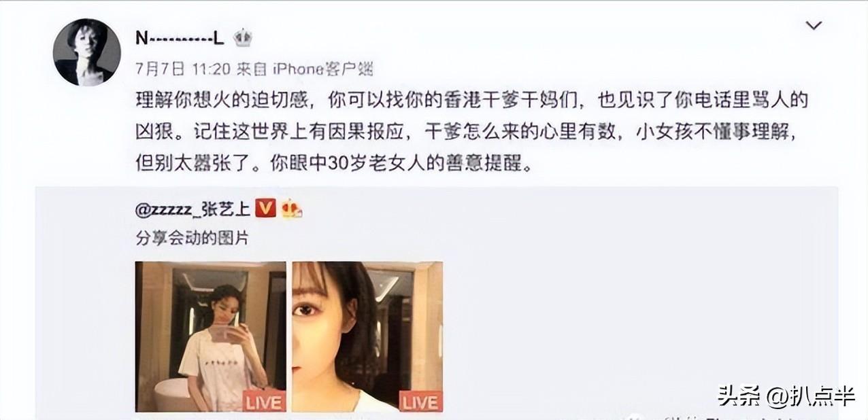The image size is (868, 420).
Task: Click the LIVE badge on mirror selfie
Action: 264,402
